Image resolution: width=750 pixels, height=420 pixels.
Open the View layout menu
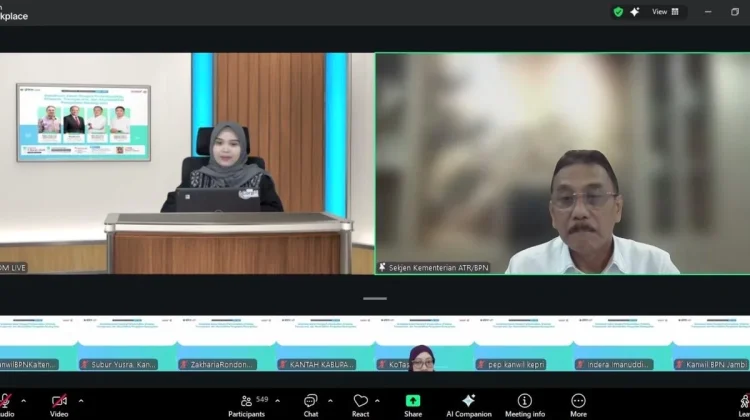(x=666, y=12)
